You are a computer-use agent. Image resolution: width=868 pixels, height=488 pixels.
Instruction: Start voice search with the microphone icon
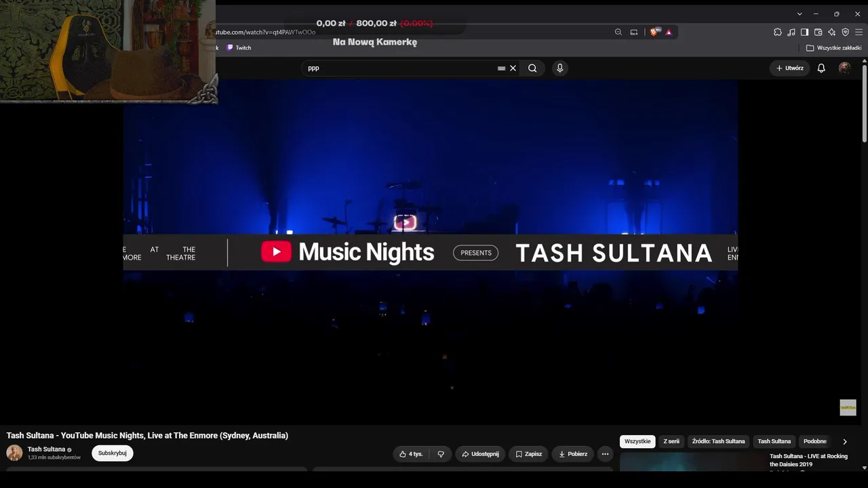click(559, 68)
